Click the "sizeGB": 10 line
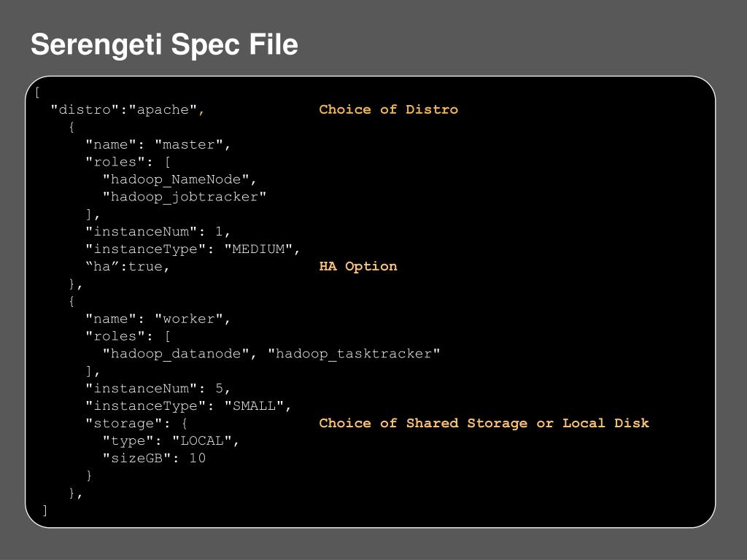Image resolution: width=747 pixels, height=560 pixels. 155,458
